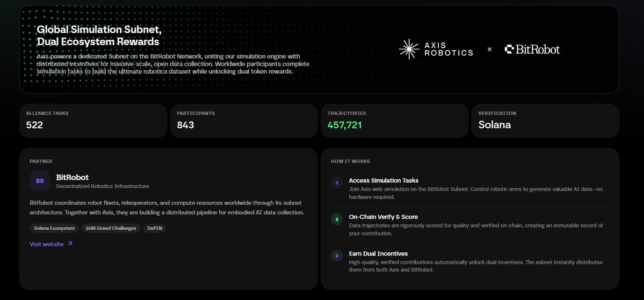
Task: Click the Verification value Solana
Action: (x=495, y=125)
